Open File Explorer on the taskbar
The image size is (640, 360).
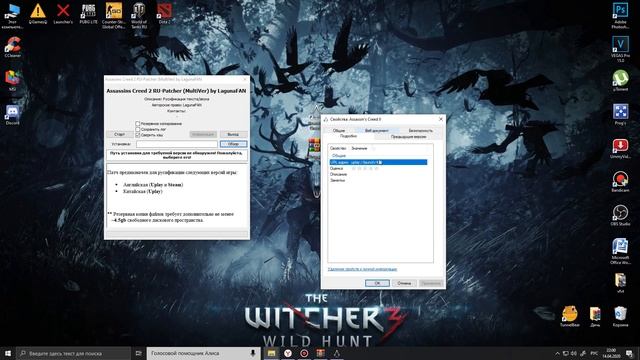click(271, 353)
